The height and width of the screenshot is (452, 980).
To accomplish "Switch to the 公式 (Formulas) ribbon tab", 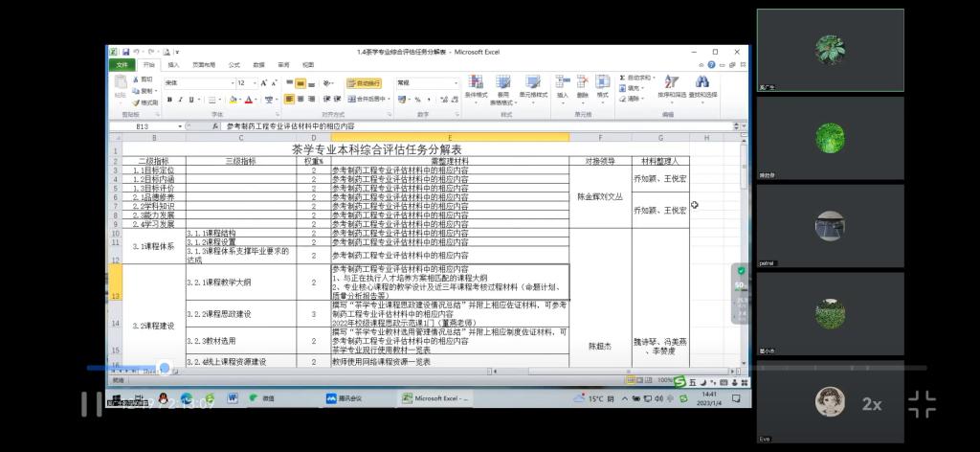I will pyautogui.click(x=234, y=65).
